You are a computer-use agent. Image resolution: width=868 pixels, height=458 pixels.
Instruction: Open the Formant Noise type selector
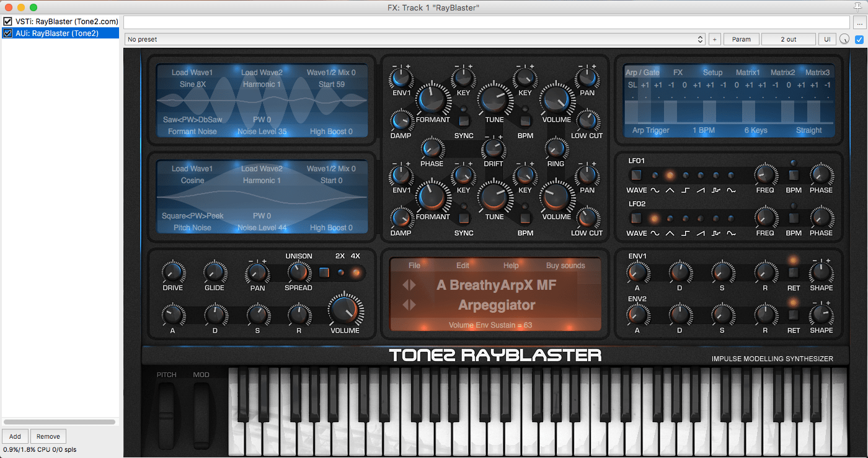[x=193, y=132]
